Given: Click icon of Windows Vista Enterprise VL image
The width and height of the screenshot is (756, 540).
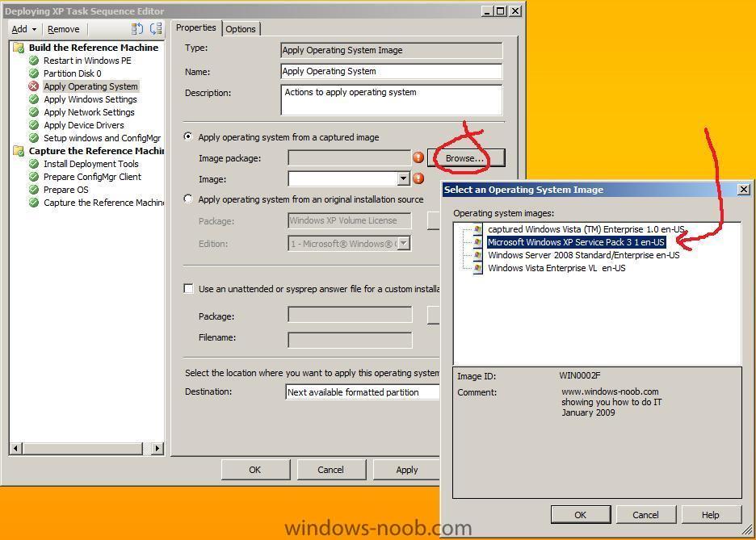Looking at the screenshot, I should coord(477,268).
